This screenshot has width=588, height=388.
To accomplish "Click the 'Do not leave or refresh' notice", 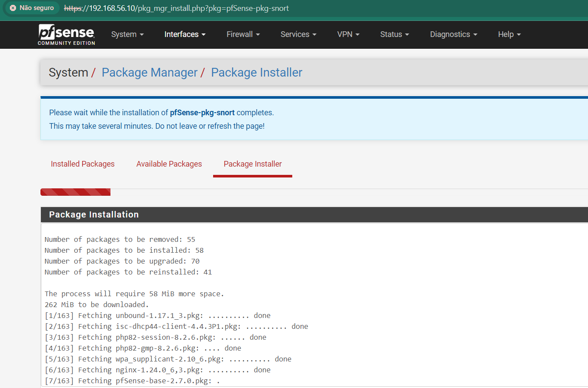I will 157,127.
